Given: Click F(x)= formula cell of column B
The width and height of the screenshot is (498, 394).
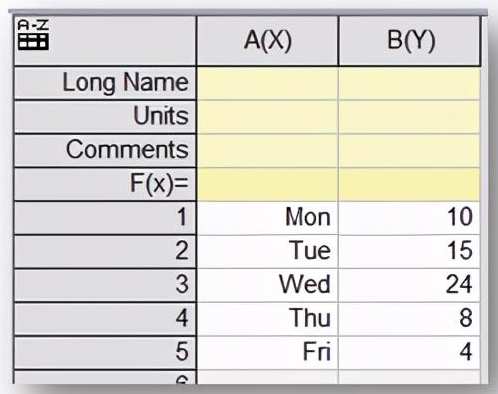Looking at the screenshot, I should pos(410,184).
